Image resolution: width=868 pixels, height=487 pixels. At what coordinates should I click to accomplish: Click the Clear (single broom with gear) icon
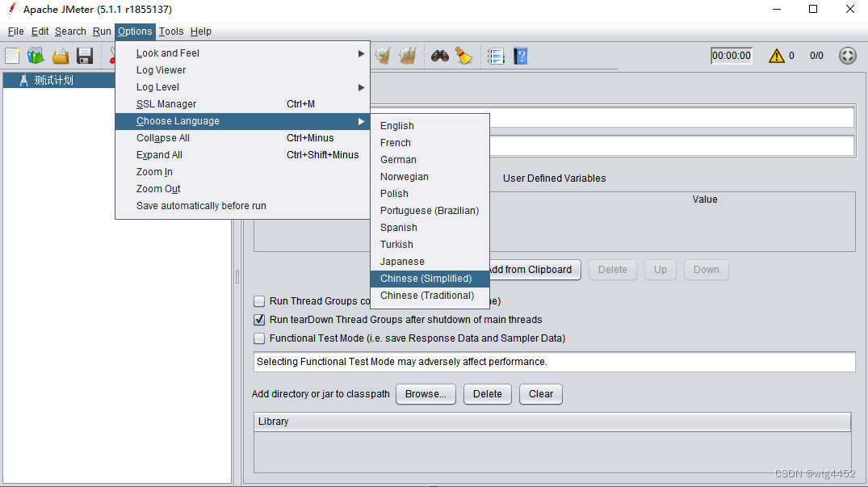point(383,56)
